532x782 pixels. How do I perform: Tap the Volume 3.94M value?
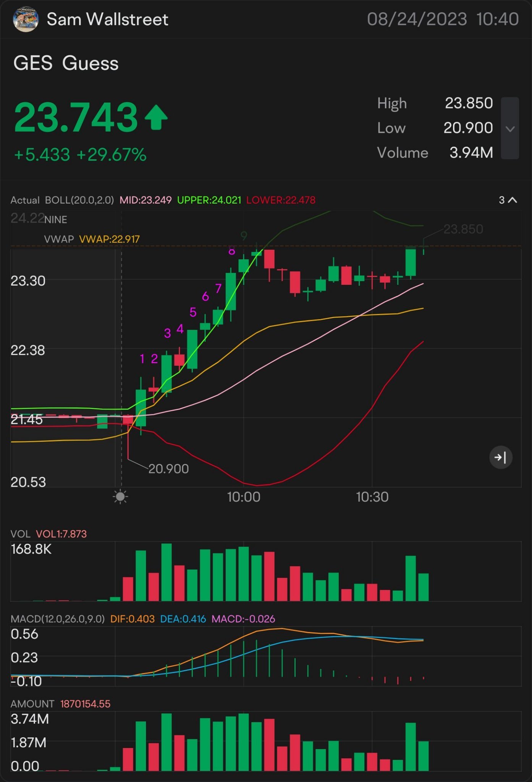point(471,153)
